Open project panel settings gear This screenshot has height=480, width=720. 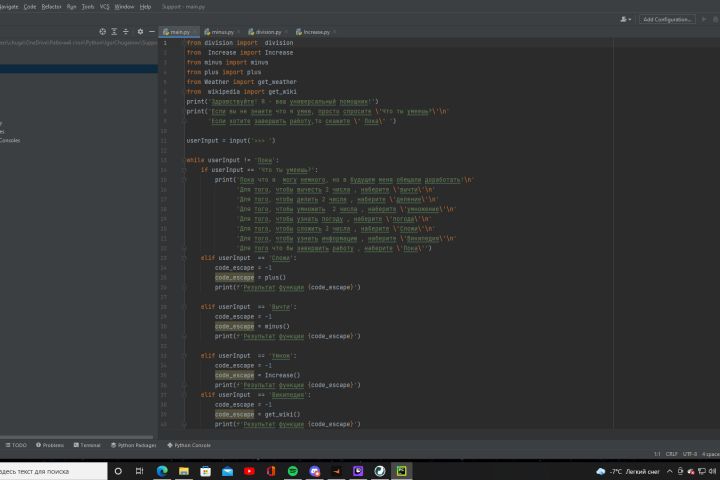coord(140,32)
